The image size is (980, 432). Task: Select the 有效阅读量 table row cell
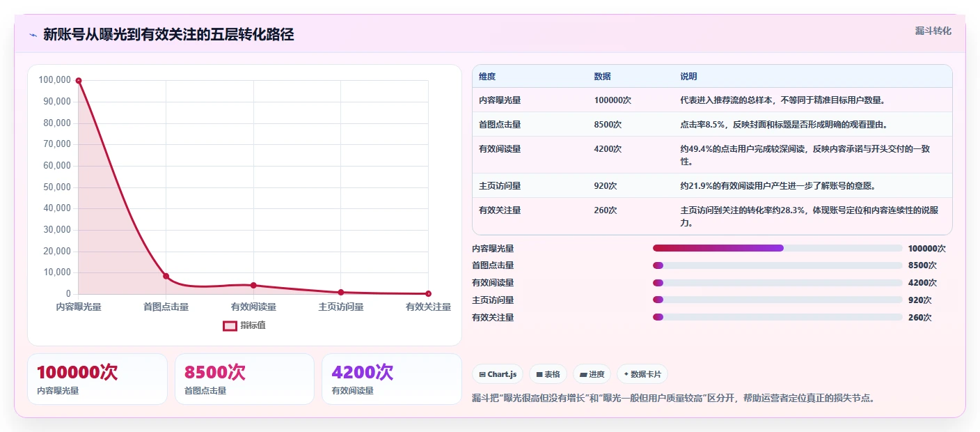tap(530, 155)
